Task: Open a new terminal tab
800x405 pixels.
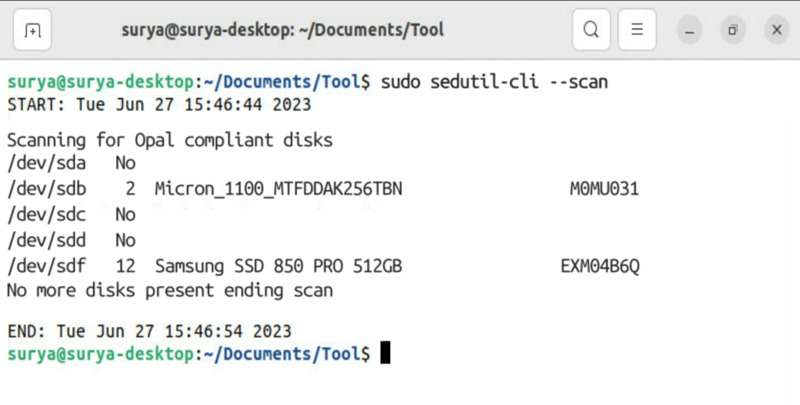Action: [32, 30]
